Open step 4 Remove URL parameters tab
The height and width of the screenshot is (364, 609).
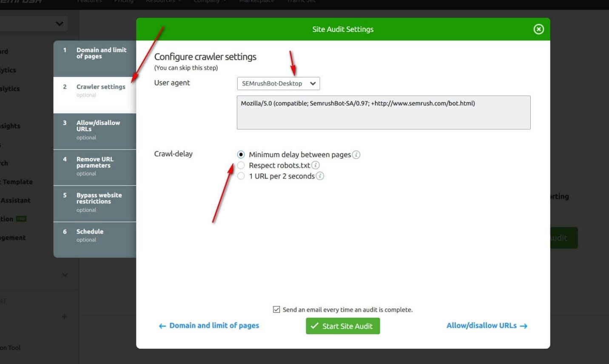[x=95, y=167]
